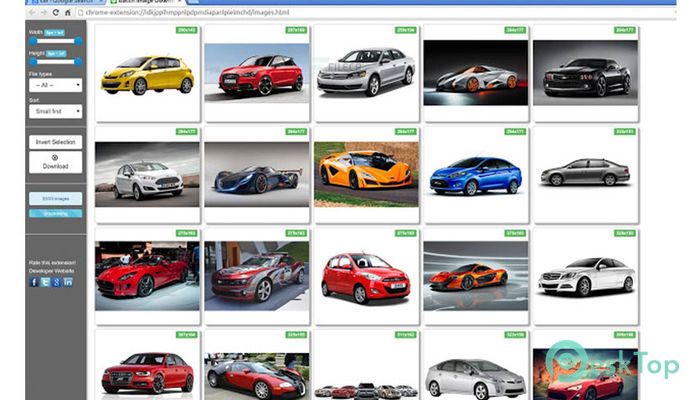Click the Invert Selection button
700x400 pixels.
pos(55,142)
